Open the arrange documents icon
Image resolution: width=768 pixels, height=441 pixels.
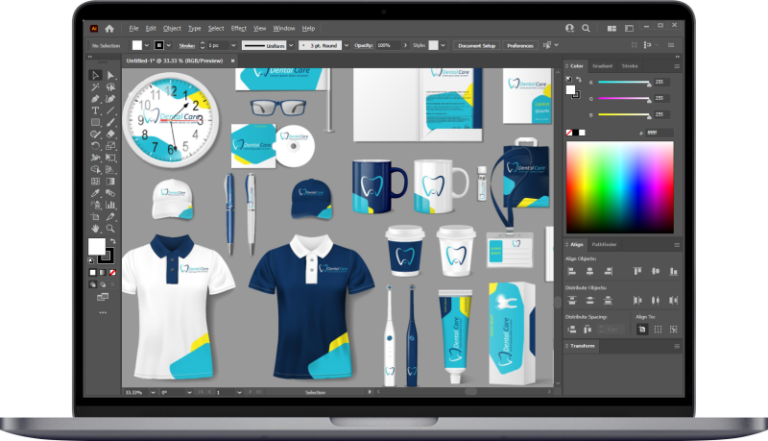point(612,28)
